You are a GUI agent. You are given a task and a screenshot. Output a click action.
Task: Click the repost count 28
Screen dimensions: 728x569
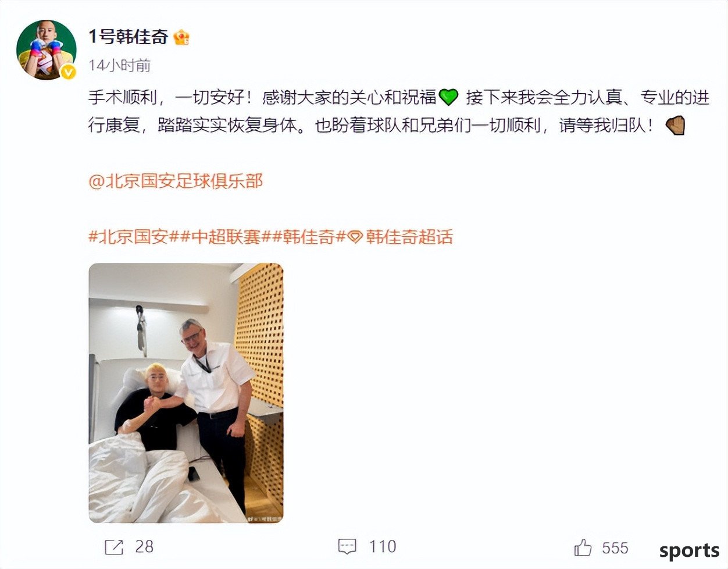144,547
